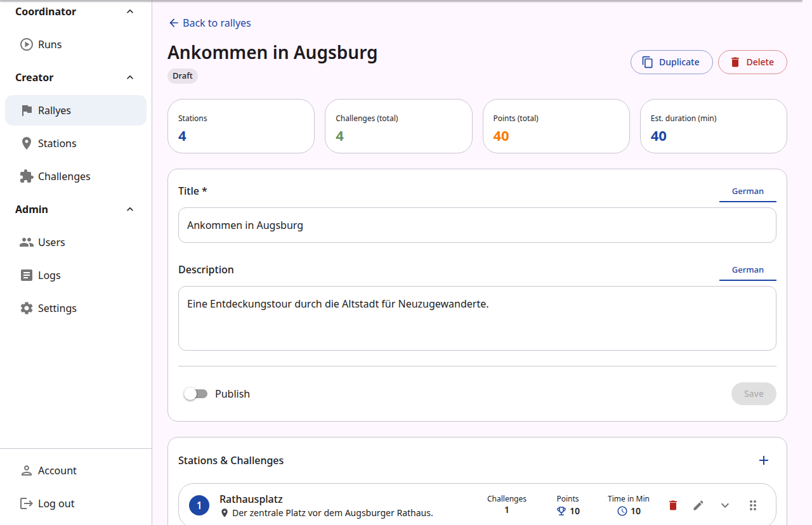Click the Rathausplatz location pin icon
The height and width of the screenshot is (525, 812).
pos(225,513)
